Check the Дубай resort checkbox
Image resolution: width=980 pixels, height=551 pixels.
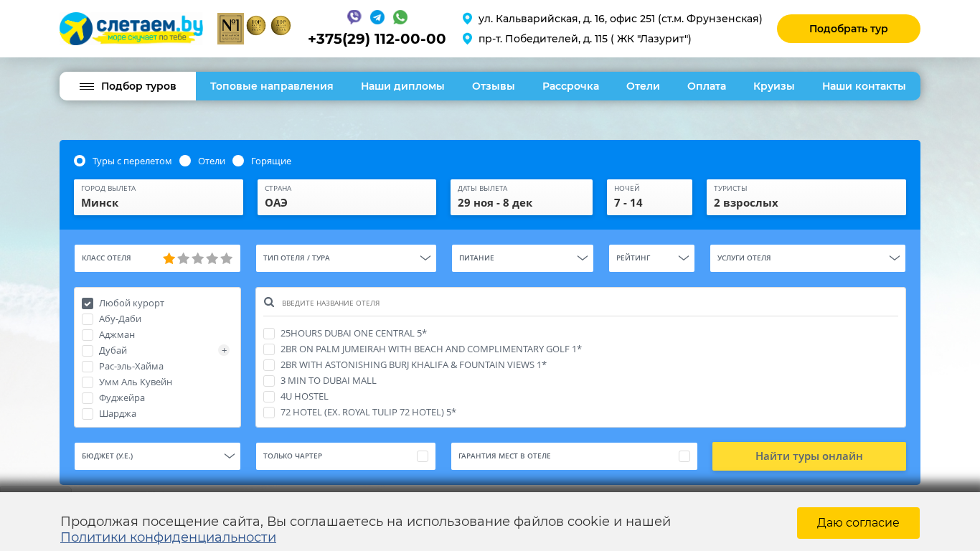coord(88,351)
